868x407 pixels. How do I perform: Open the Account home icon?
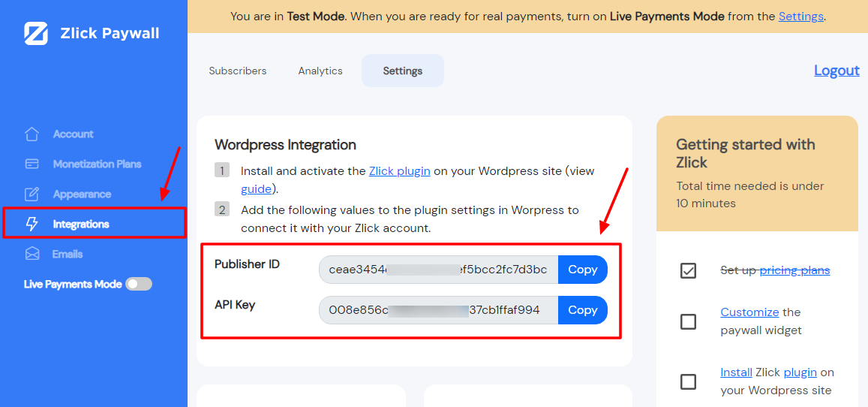[x=32, y=134]
